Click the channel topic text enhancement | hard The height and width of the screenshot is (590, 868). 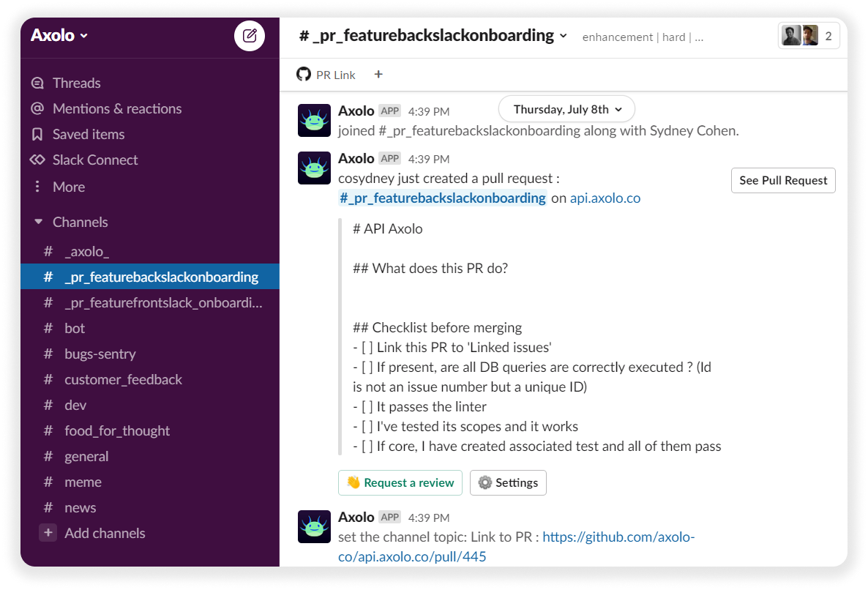point(643,37)
